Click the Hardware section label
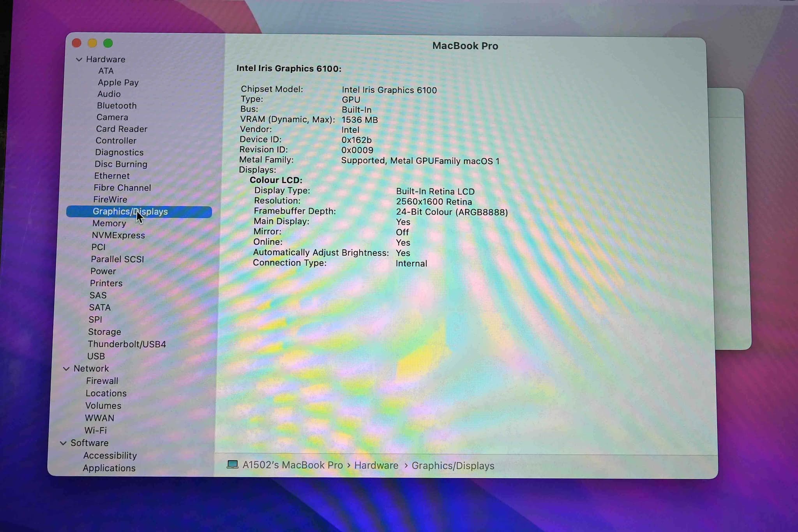The height and width of the screenshot is (532, 798). [x=106, y=60]
